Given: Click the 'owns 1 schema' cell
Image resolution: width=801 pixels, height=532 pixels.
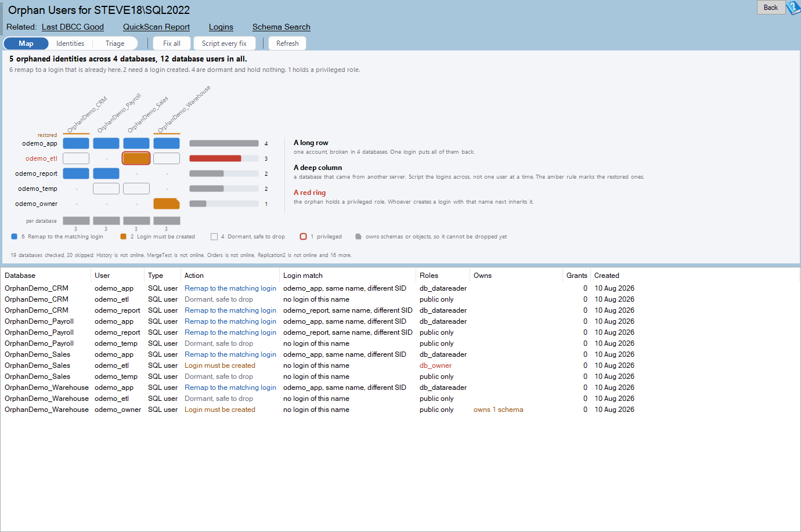Looking at the screenshot, I should 499,410.
